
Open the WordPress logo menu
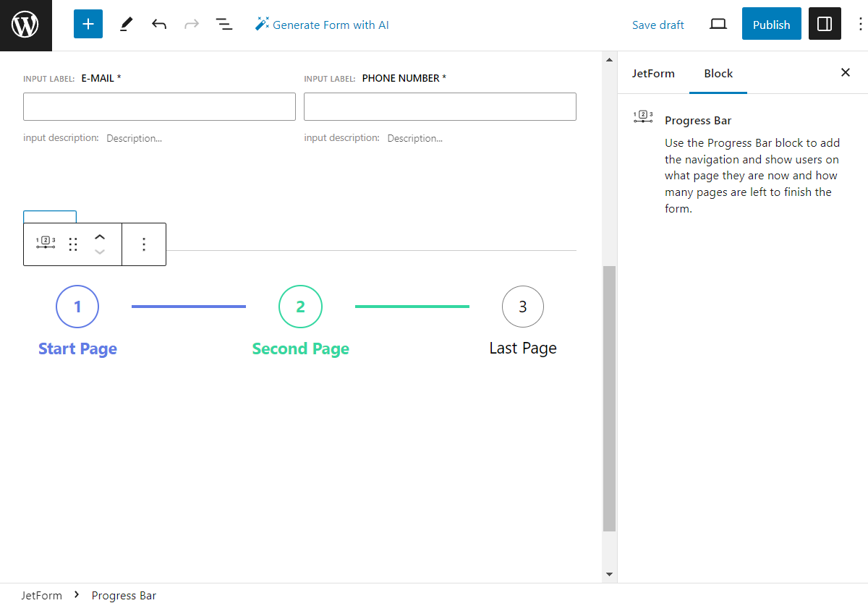[25, 25]
